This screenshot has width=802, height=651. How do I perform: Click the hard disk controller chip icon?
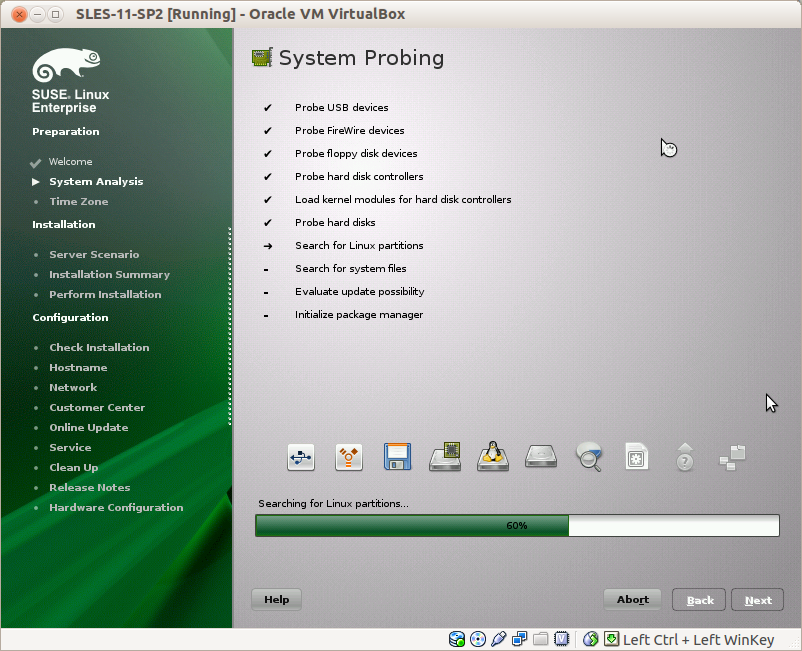(x=445, y=457)
